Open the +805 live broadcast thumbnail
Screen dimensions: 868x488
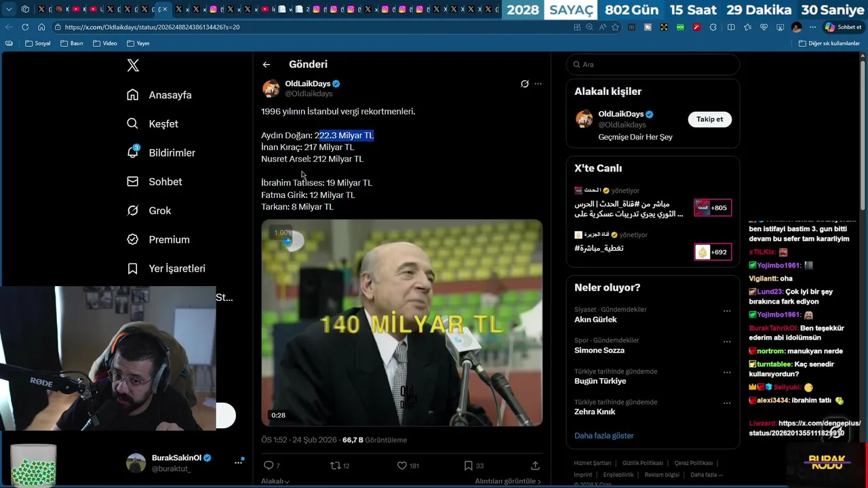pos(713,207)
